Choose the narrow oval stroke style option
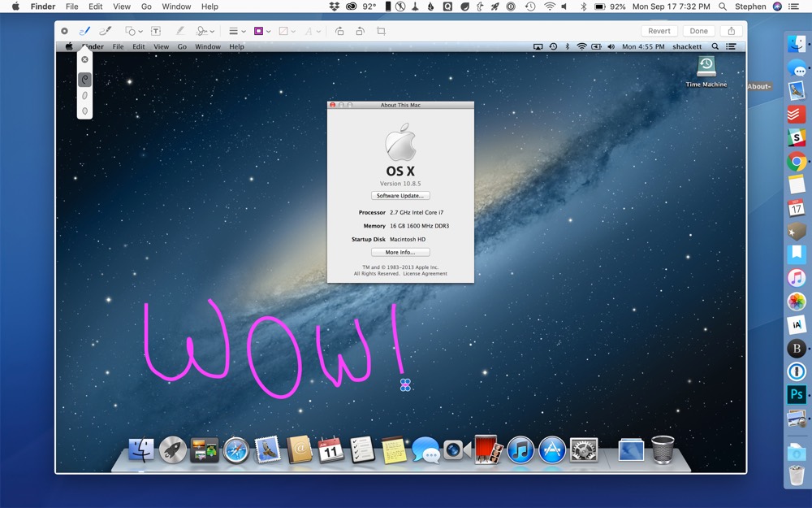This screenshot has height=508, width=812. point(85,95)
